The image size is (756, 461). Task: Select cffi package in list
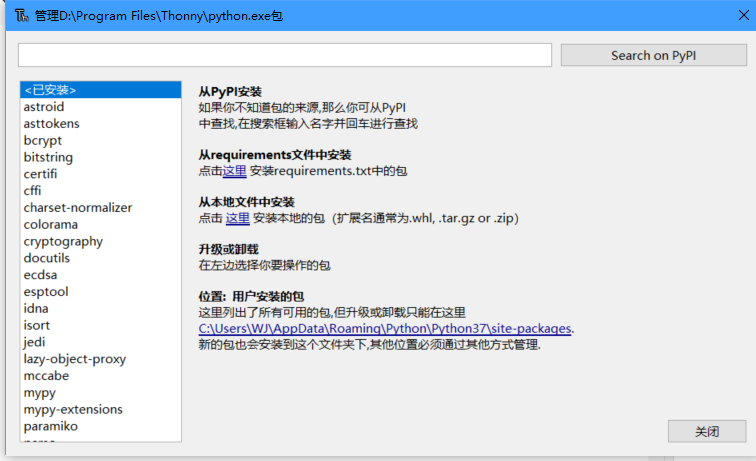tap(101, 190)
